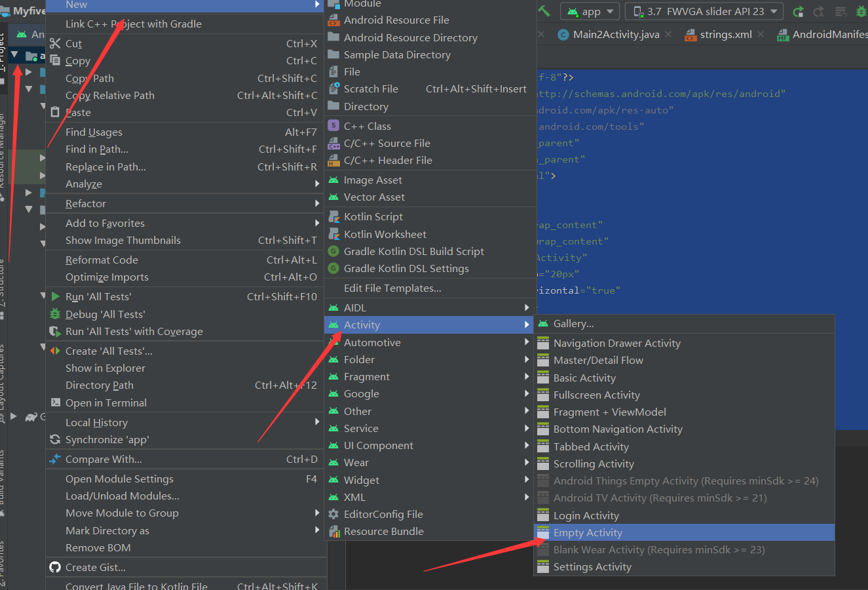Viewport: 868px width, 590px height.
Task: Select Sample Data Directory
Action: 431,54
